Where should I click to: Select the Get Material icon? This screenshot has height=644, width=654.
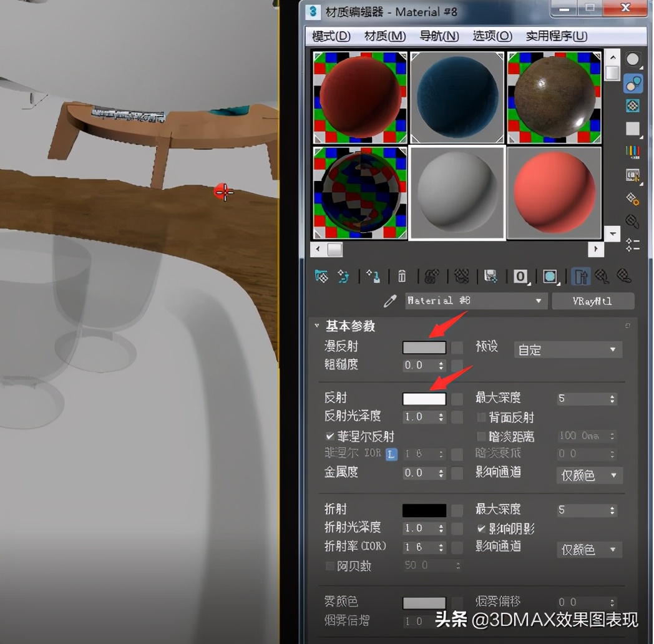pyautogui.click(x=321, y=276)
